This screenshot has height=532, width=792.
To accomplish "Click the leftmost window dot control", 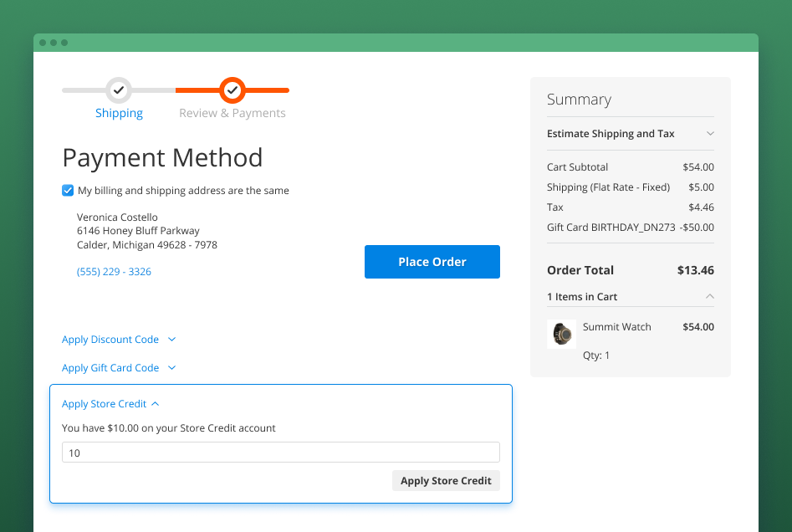I will [x=43, y=42].
